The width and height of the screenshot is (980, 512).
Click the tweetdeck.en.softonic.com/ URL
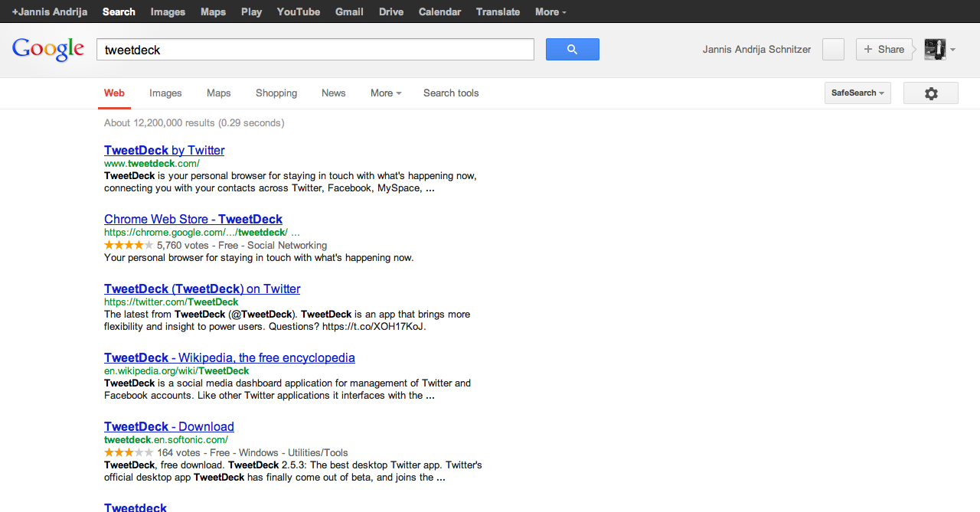click(166, 439)
